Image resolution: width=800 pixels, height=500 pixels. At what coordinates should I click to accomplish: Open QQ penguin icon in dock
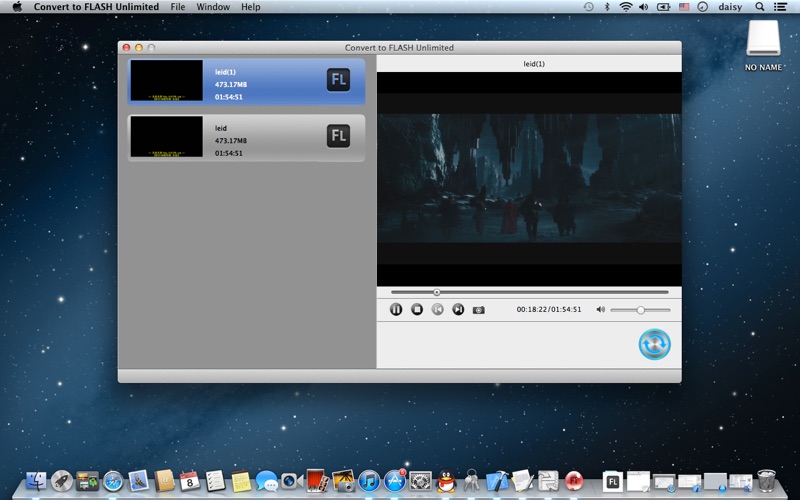pyautogui.click(x=446, y=481)
